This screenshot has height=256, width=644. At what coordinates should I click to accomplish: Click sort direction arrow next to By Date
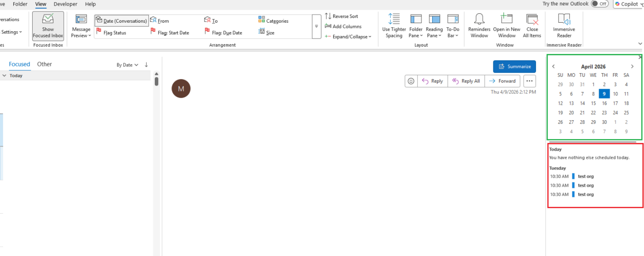pyautogui.click(x=146, y=65)
